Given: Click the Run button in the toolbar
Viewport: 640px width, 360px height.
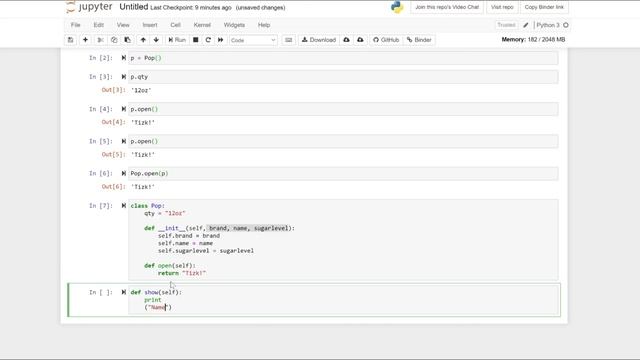Looking at the screenshot, I should (177, 40).
